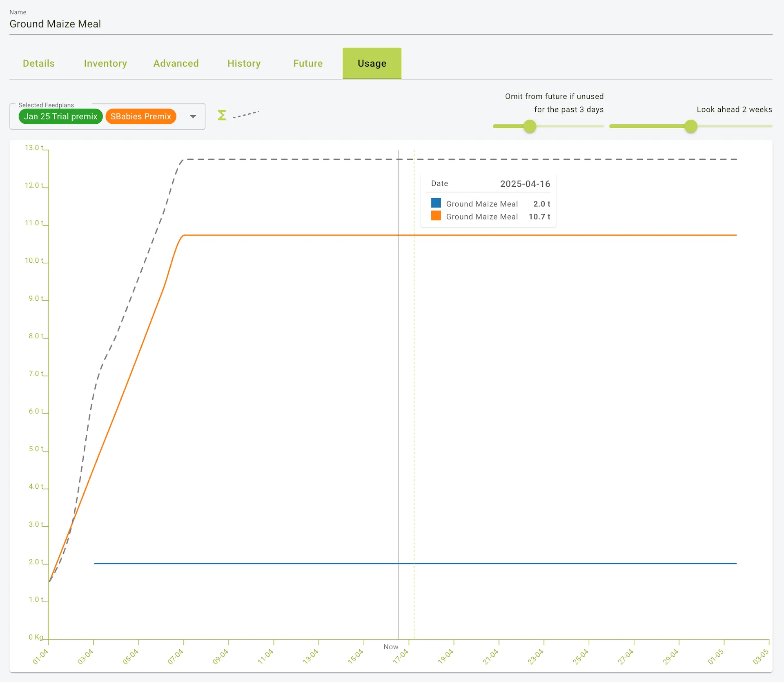This screenshot has height=682, width=784.
Task: Click the Jan 25 Trial premix chip
Action: pos(60,116)
